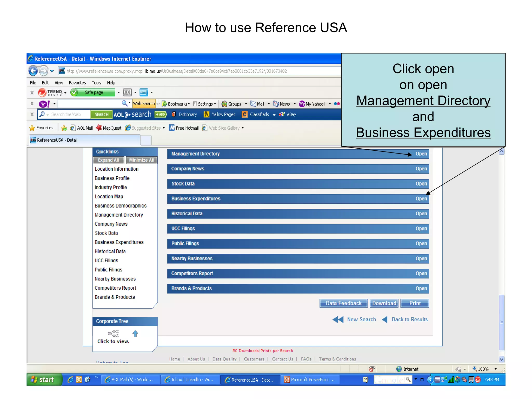
Task: Click the Download button
Action: (384, 303)
